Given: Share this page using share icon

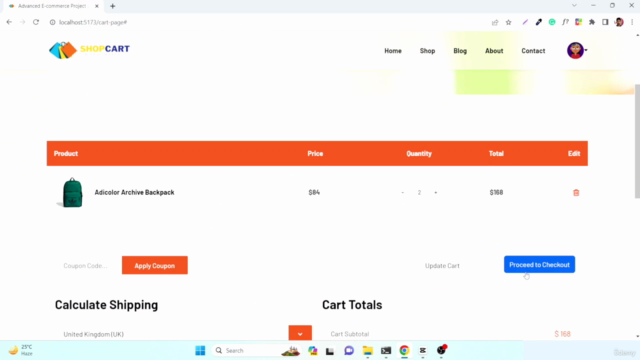Looking at the screenshot, I should coord(495,22).
